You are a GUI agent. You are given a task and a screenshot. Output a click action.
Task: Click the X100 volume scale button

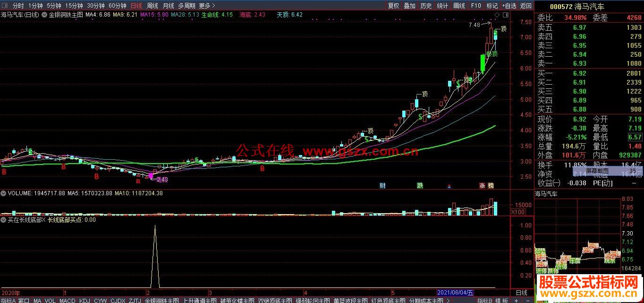(518, 212)
